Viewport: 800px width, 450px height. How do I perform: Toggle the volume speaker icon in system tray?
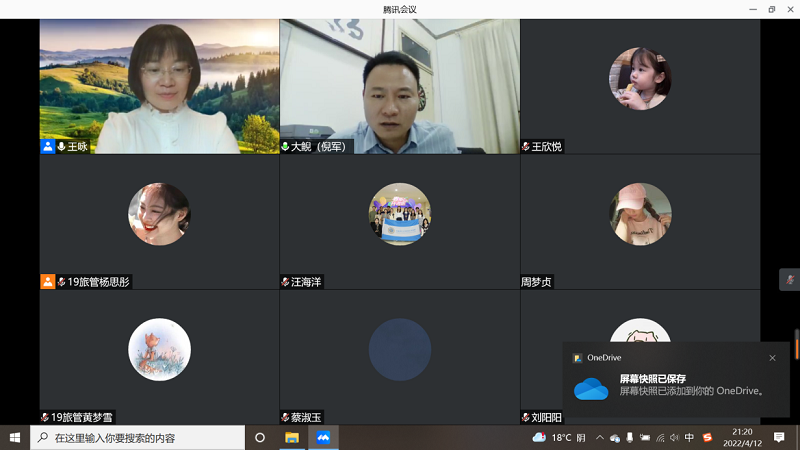673,437
